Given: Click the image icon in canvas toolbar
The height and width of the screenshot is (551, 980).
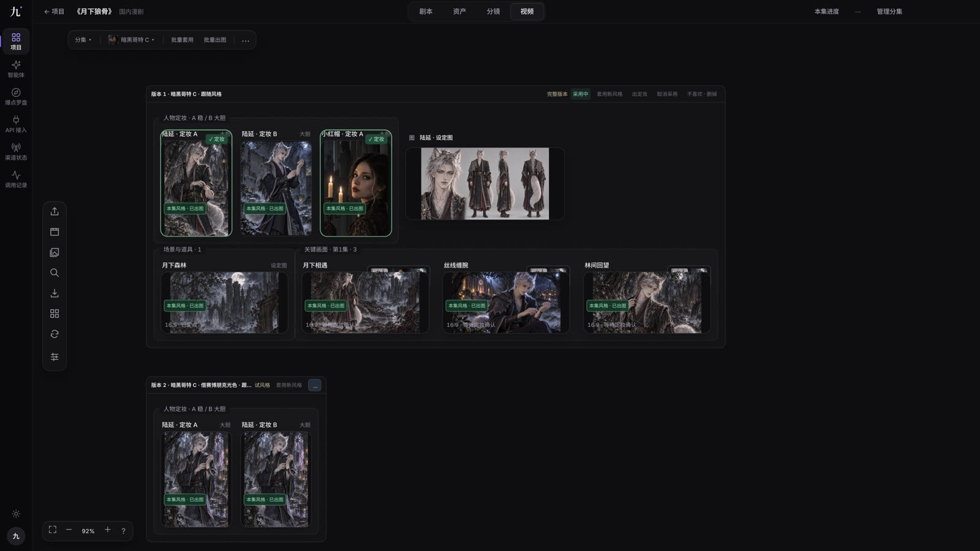Looking at the screenshot, I should [55, 252].
